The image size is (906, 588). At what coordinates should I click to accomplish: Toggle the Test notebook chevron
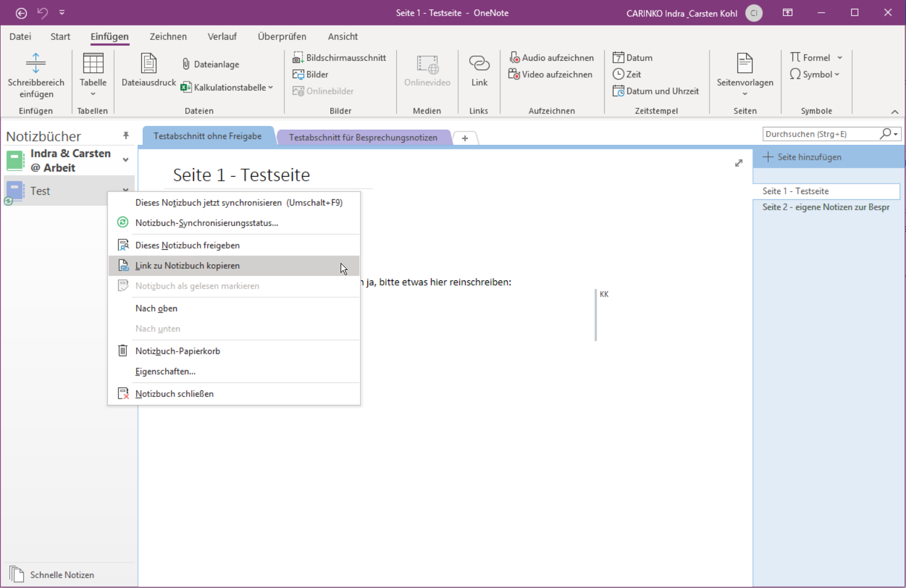[x=126, y=190]
